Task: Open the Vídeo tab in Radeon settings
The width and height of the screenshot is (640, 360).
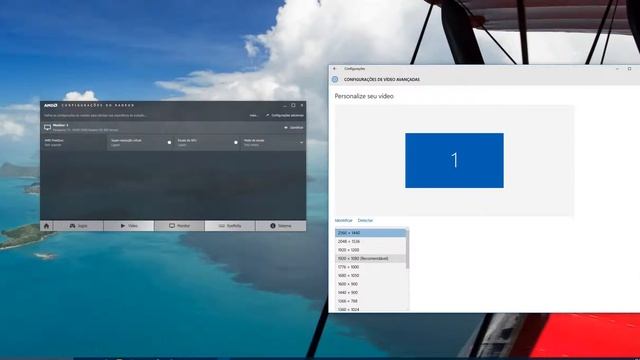Action: (x=129, y=226)
